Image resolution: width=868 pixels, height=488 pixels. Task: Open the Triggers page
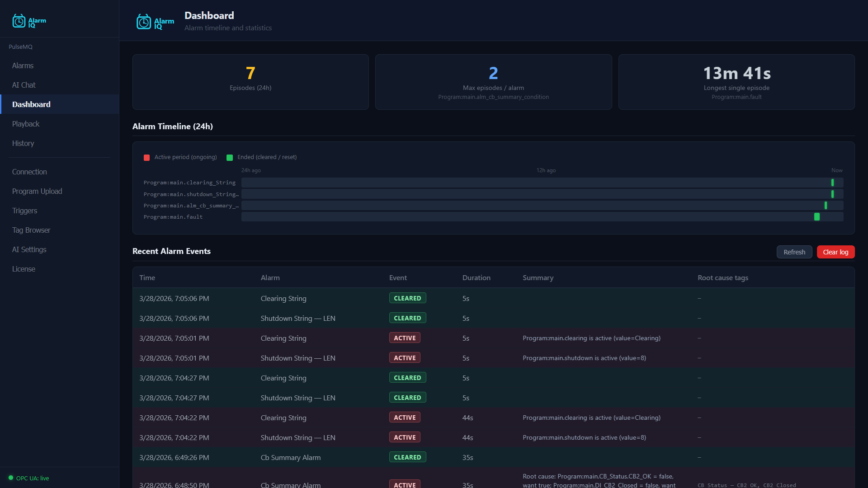(24, 211)
